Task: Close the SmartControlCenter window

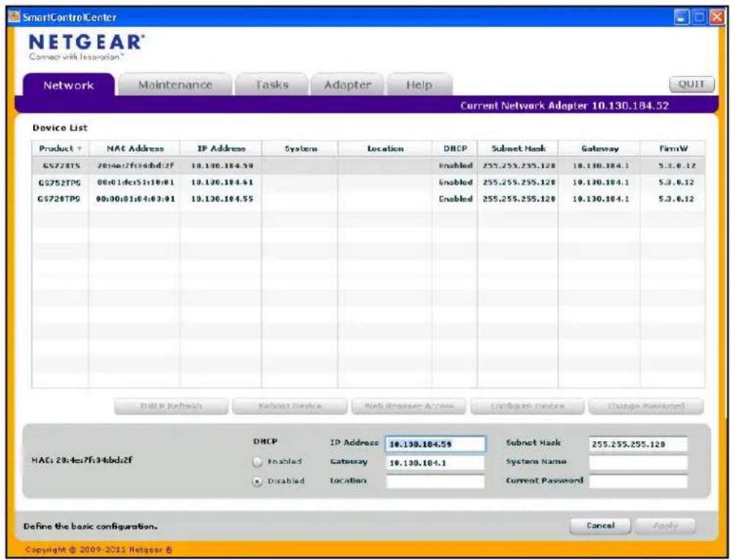Action: 716,18
